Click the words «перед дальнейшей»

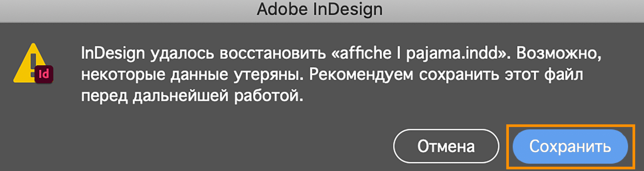155,96
